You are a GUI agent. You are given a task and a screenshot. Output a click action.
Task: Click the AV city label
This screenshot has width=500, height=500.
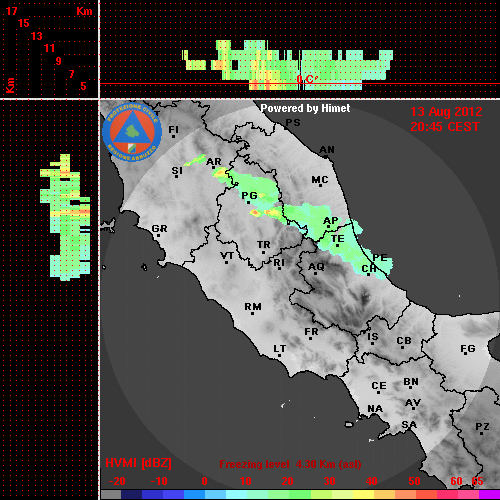[x=413, y=403]
